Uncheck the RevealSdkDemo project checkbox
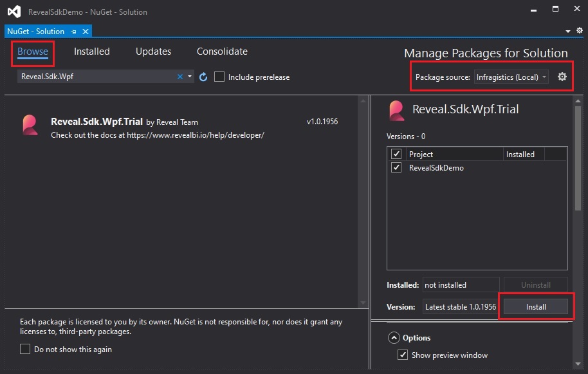 pos(396,167)
